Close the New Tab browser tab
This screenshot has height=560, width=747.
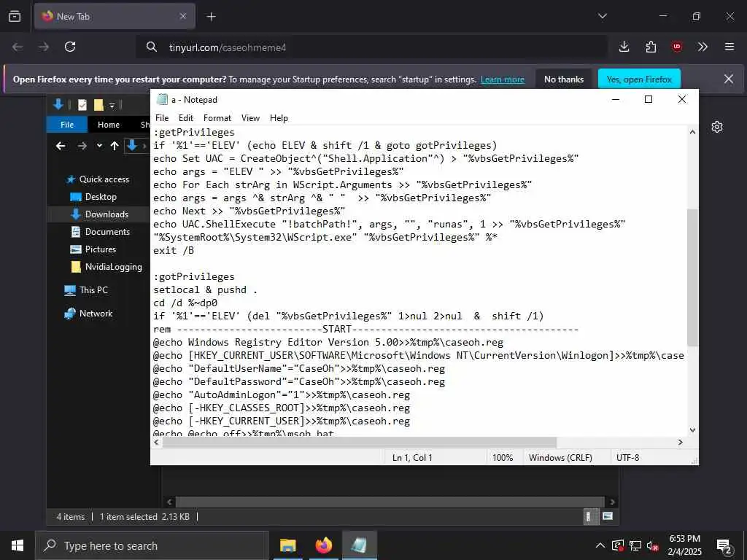coord(183,16)
